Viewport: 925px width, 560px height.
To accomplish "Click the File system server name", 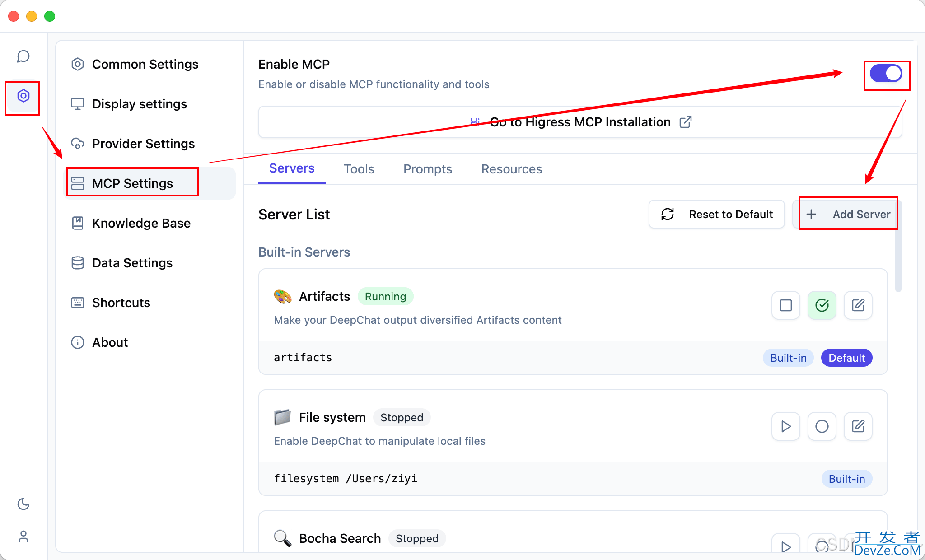I will tap(332, 417).
